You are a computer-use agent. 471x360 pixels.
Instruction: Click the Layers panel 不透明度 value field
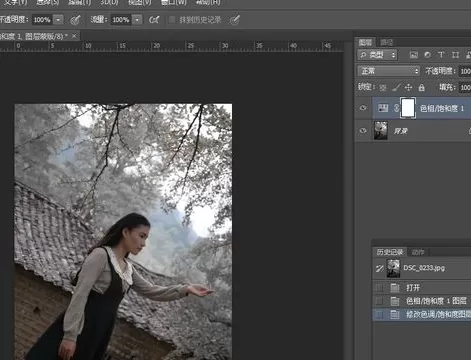(465, 71)
